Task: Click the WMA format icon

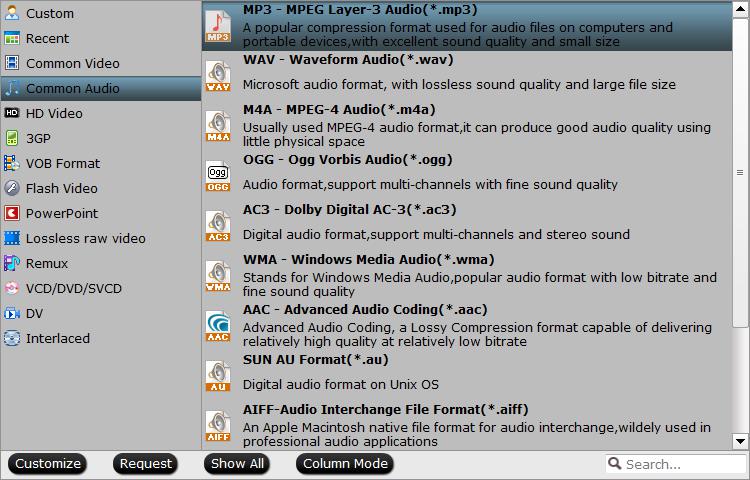Action: [x=218, y=276]
